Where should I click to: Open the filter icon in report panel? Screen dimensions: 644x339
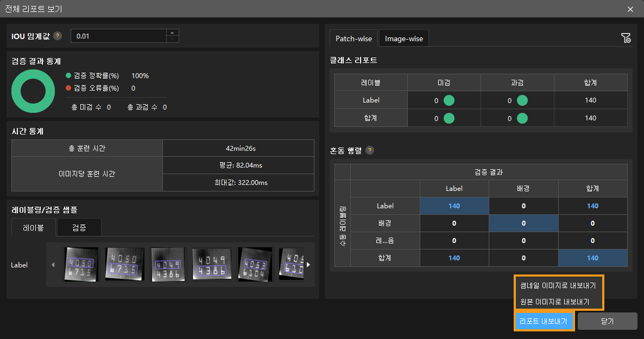pyautogui.click(x=626, y=38)
